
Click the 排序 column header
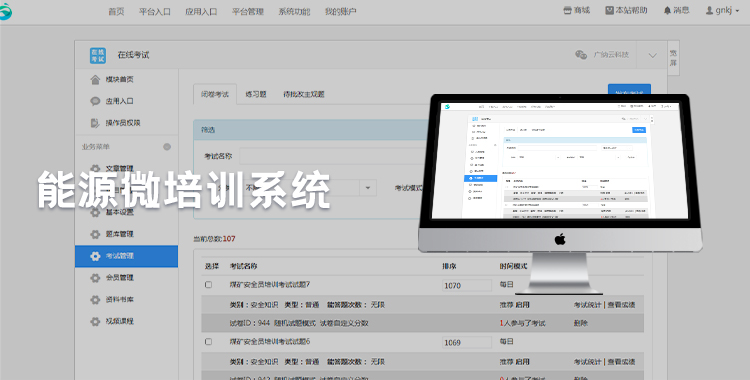tap(449, 266)
